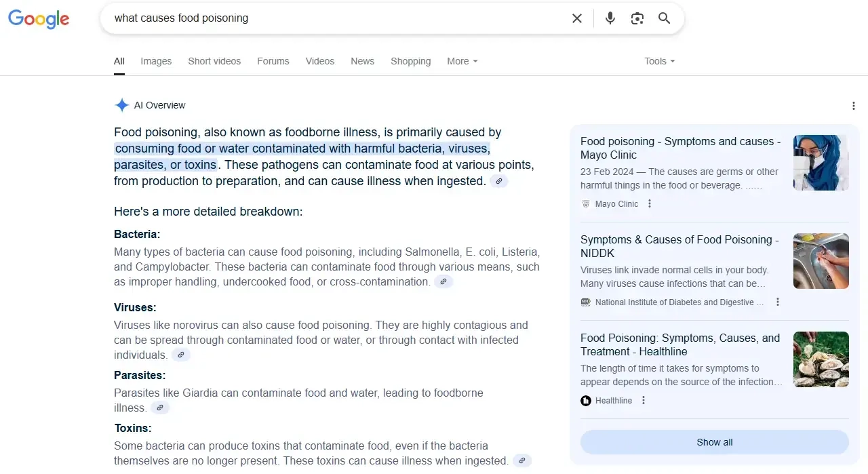Switch to the Shopping tab
The height and width of the screenshot is (474, 868).
click(411, 61)
